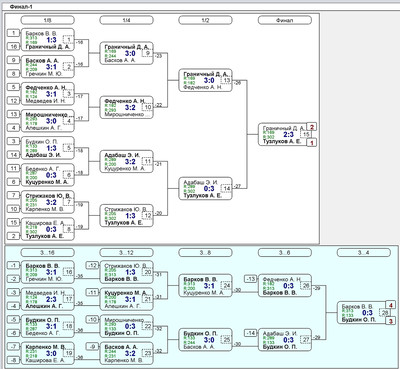Click the 3..4 round header

click(364, 253)
